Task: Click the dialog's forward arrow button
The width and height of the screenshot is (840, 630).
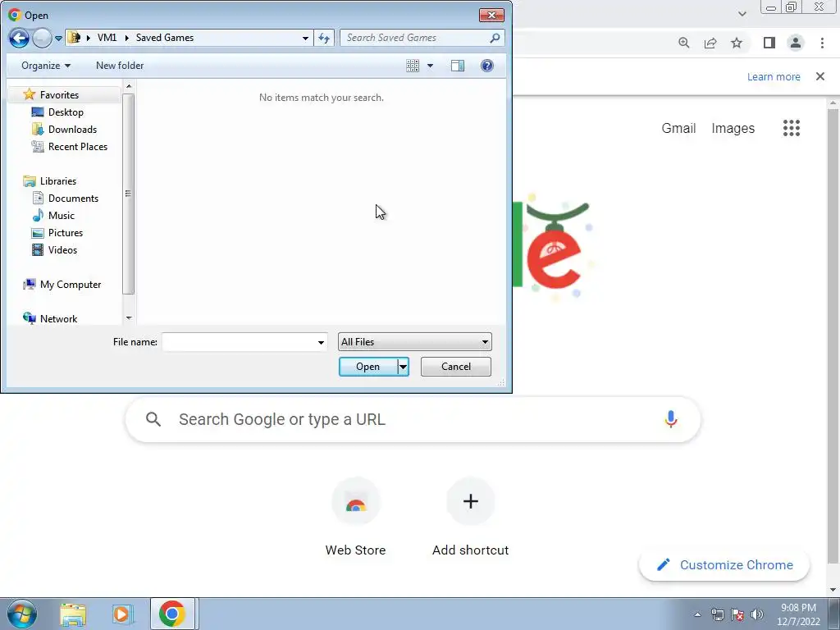Action: [42, 38]
